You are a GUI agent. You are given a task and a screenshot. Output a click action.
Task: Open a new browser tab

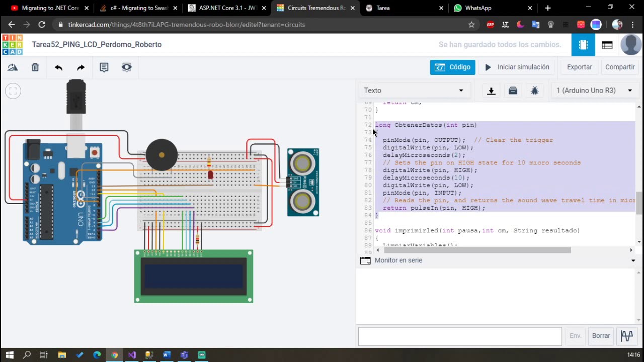[548, 8]
